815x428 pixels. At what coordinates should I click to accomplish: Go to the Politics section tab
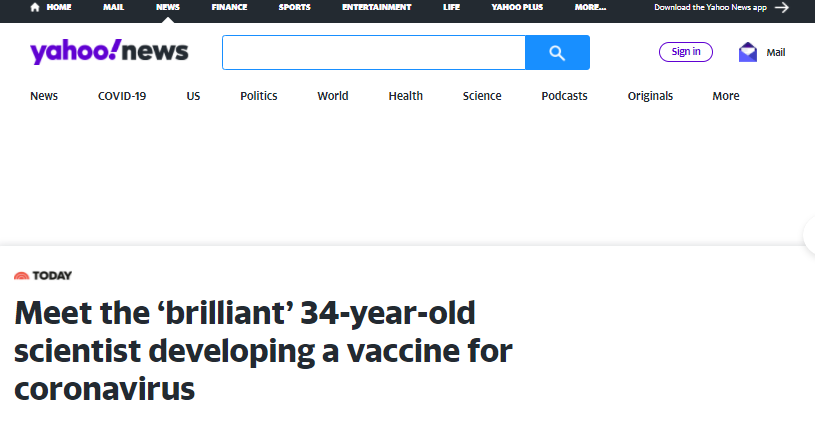click(259, 96)
